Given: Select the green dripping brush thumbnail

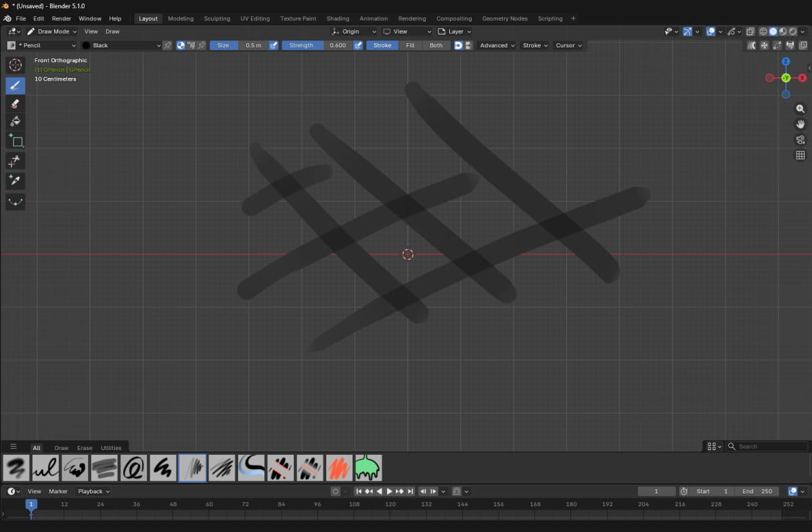Looking at the screenshot, I should pyautogui.click(x=368, y=468).
